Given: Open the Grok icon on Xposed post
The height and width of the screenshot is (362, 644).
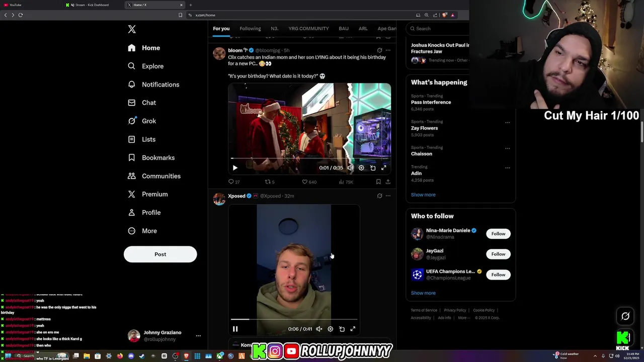Looking at the screenshot, I should click(x=379, y=196).
